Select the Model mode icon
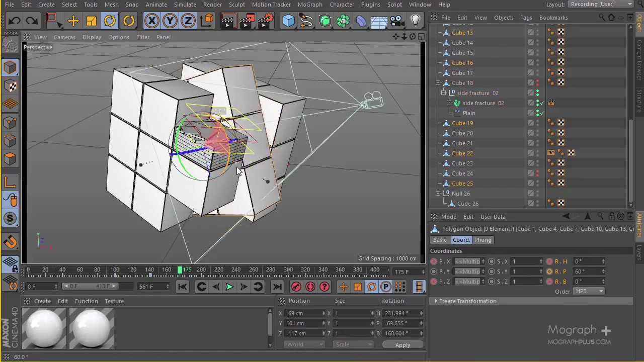This screenshot has width=644, height=362. 10,67
